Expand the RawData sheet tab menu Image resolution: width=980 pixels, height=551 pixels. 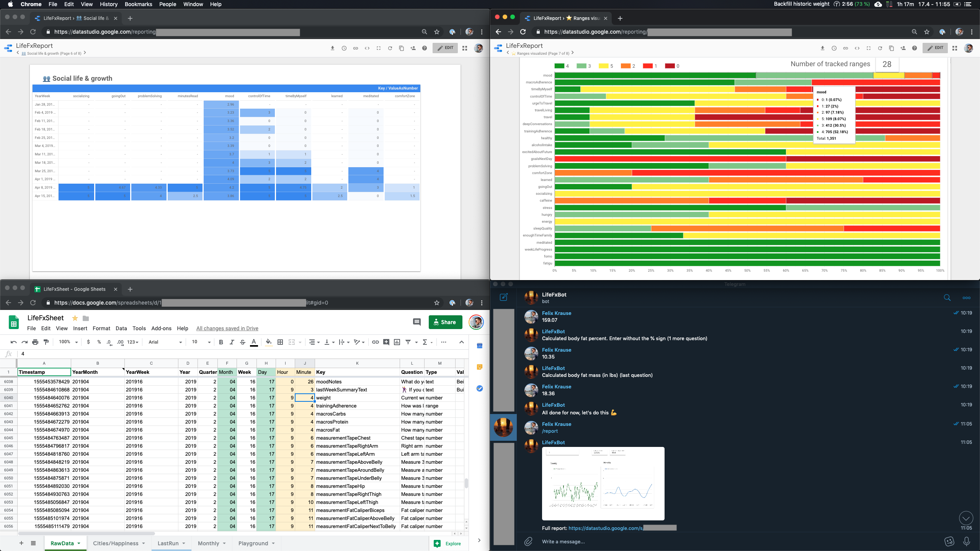(79, 543)
